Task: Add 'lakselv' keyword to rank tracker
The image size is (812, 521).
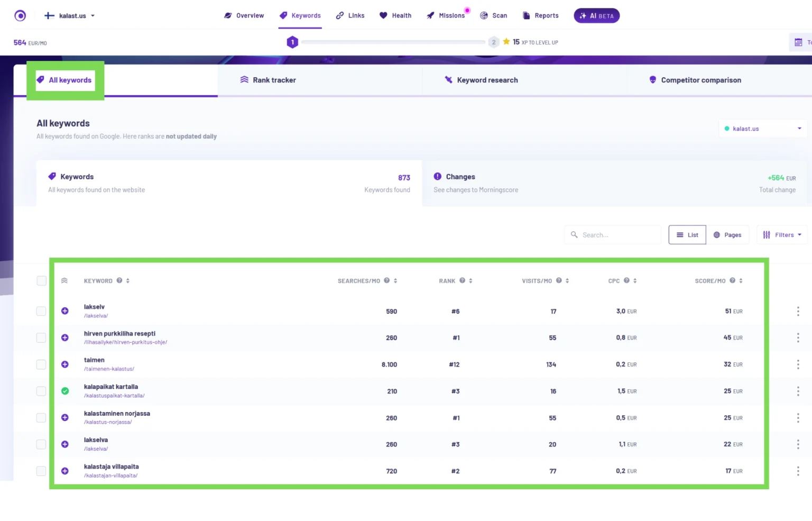Action: pyautogui.click(x=65, y=311)
